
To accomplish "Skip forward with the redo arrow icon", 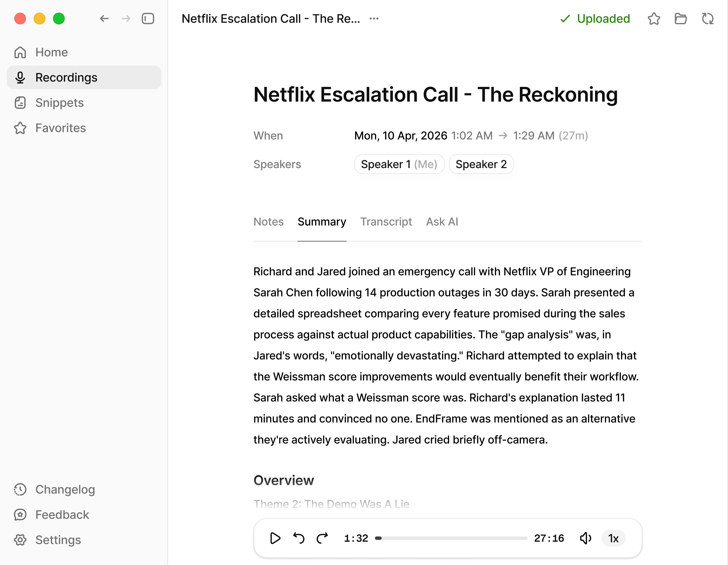I will pos(322,538).
